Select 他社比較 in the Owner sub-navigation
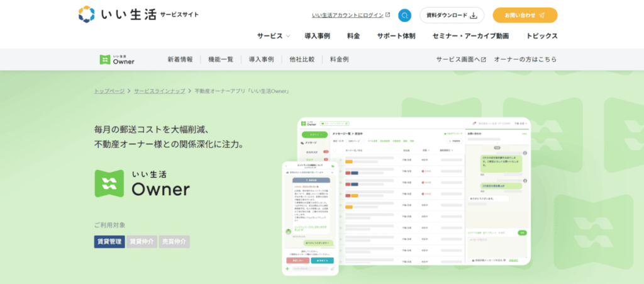Image resolution: width=644 pixels, height=284 pixels. [x=302, y=60]
